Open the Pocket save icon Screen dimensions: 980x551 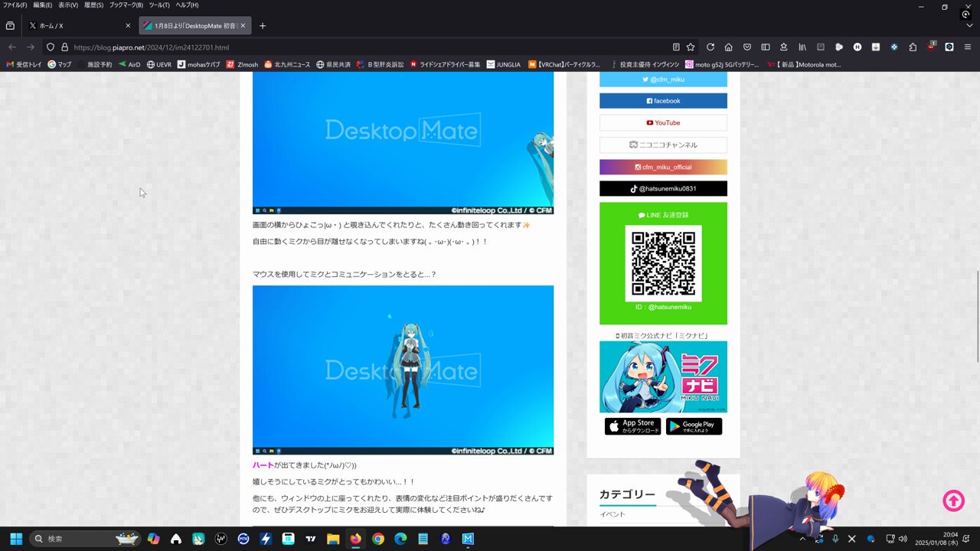point(746,47)
